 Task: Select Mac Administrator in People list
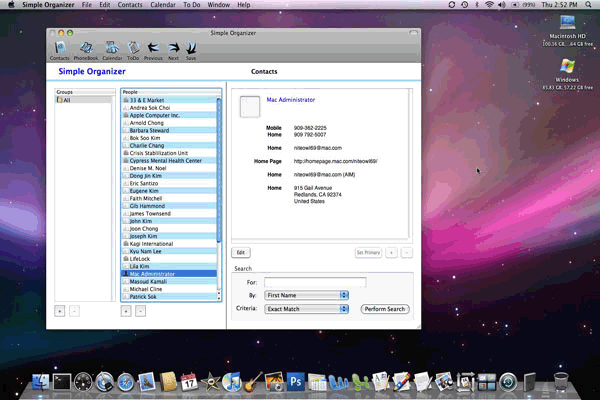pyautogui.click(x=169, y=274)
